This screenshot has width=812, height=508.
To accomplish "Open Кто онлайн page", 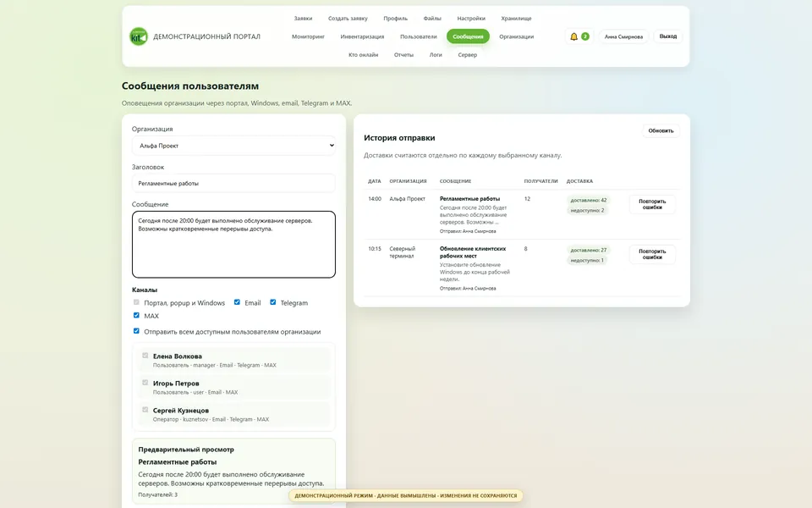I will 363,54.
